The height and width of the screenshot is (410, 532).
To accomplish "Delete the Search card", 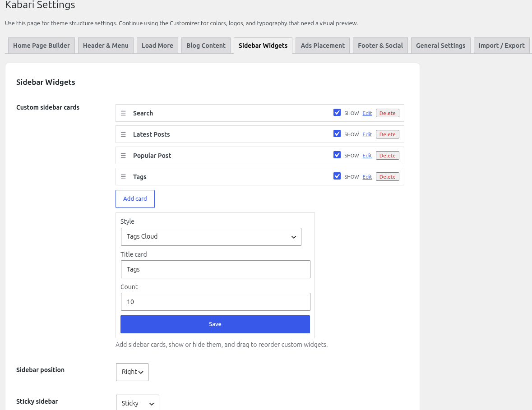I will [388, 113].
